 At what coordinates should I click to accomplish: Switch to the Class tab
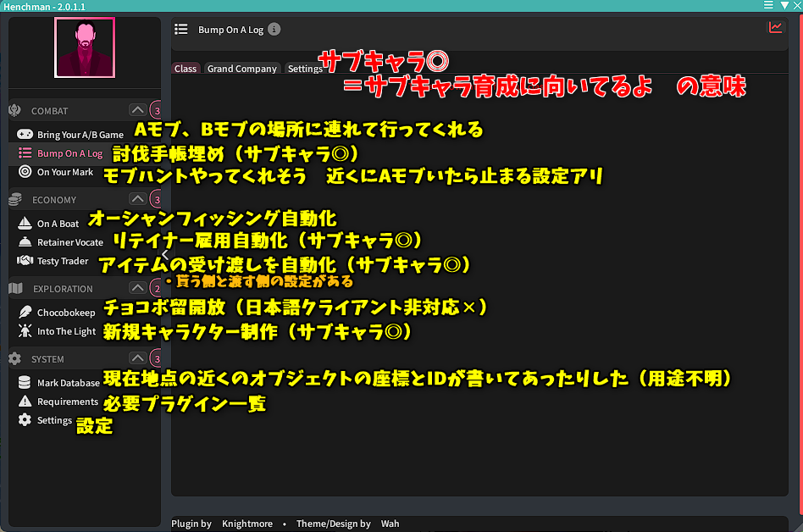pyautogui.click(x=186, y=69)
